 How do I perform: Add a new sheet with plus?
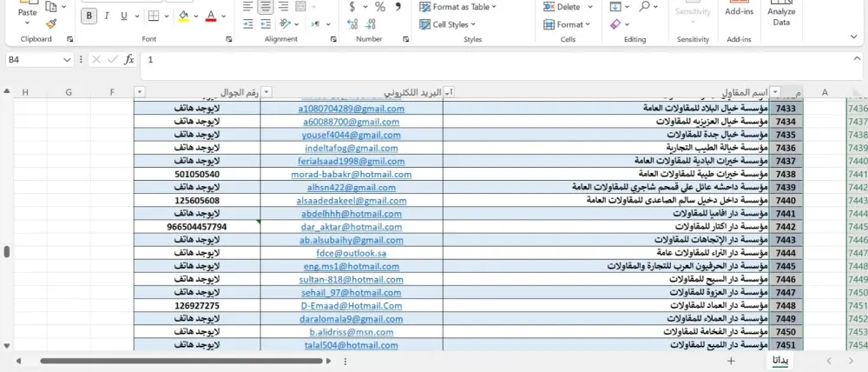pyautogui.click(x=731, y=361)
